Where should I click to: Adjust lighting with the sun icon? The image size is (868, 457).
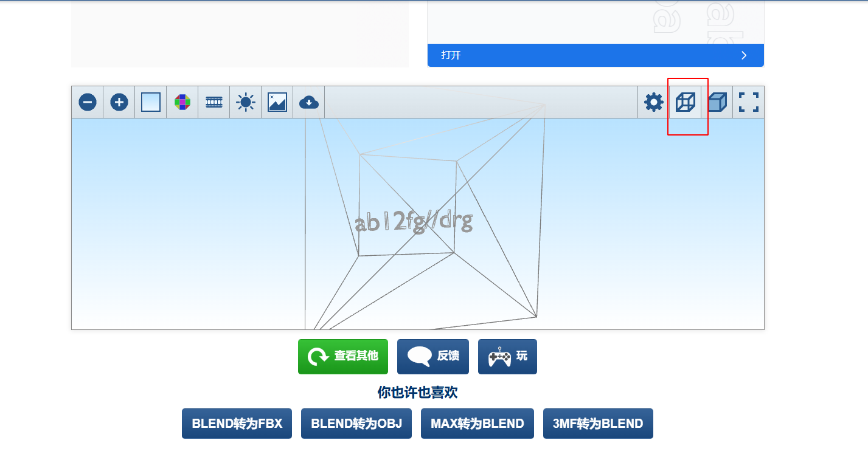(246, 102)
